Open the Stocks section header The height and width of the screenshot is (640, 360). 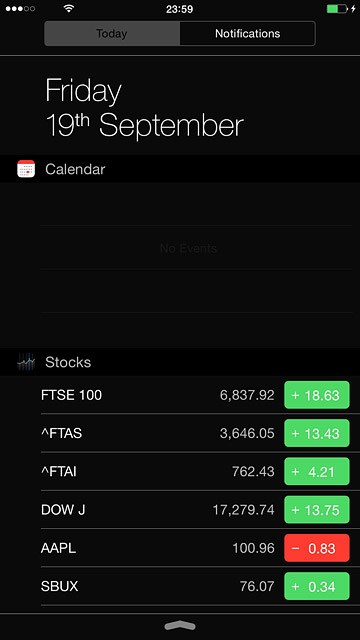point(180,362)
